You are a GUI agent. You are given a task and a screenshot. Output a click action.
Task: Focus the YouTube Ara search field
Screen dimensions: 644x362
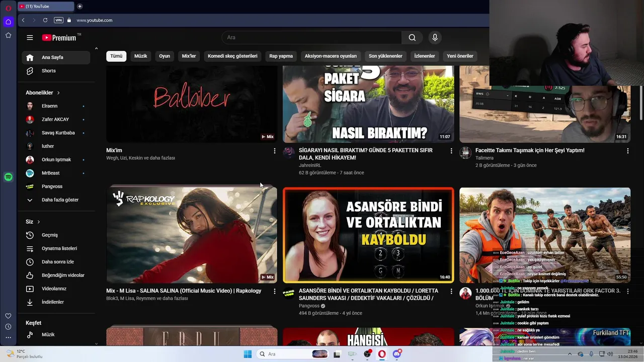(311, 38)
